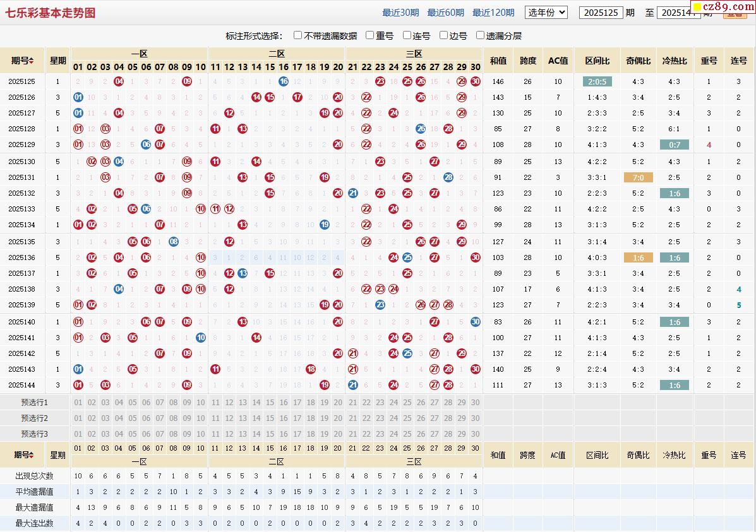Click blue ball 28 in row 2025131
The image size is (756, 532).
point(448,177)
